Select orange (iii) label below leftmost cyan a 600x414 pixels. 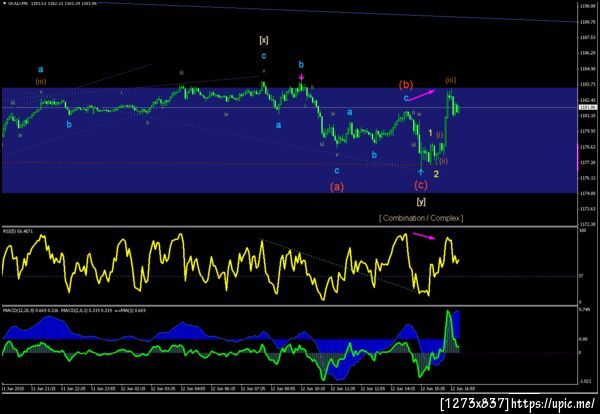(41, 81)
